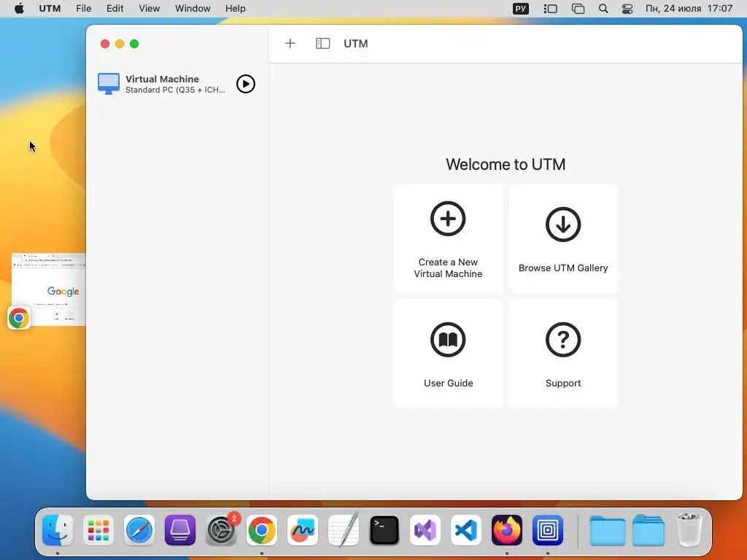747x560 pixels.
Task: Launch Safari from the Dock
Action: [x=139, y=530]
